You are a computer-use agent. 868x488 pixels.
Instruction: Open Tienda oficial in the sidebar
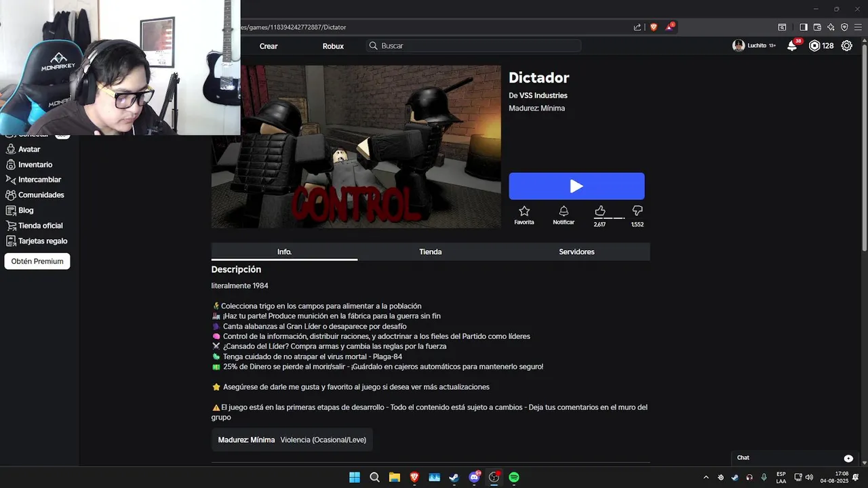(x=35, y=226)
